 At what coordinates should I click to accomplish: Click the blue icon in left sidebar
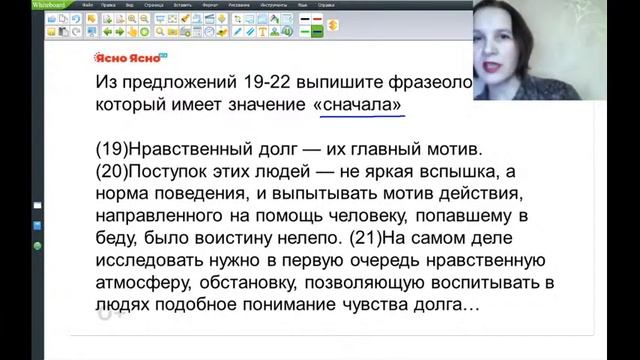pos(37,226)
